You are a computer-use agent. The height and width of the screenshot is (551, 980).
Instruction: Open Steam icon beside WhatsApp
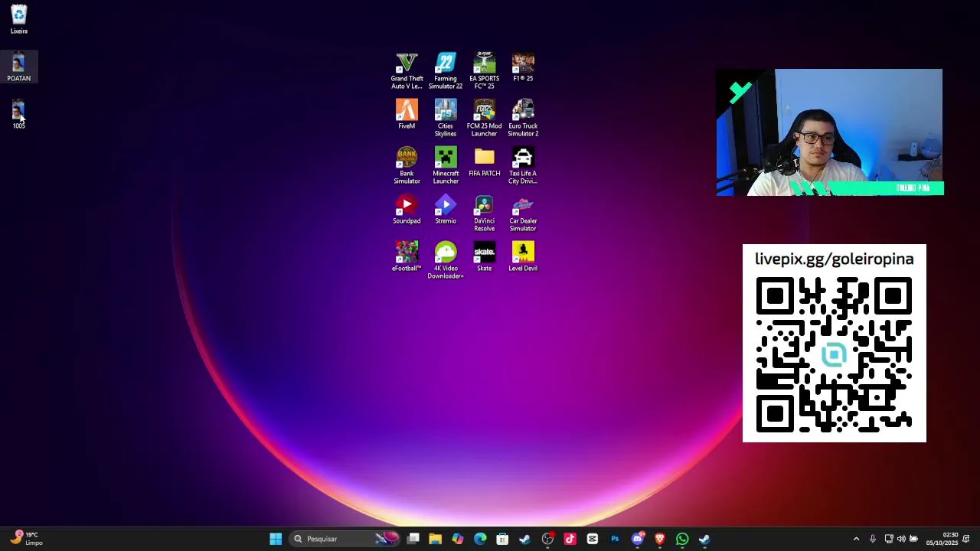pos(704,539)
